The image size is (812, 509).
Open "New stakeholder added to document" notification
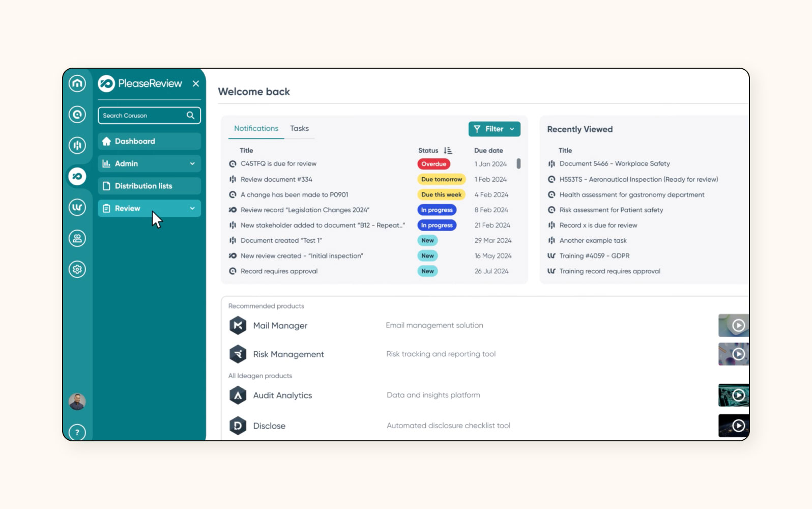point(323,225)
